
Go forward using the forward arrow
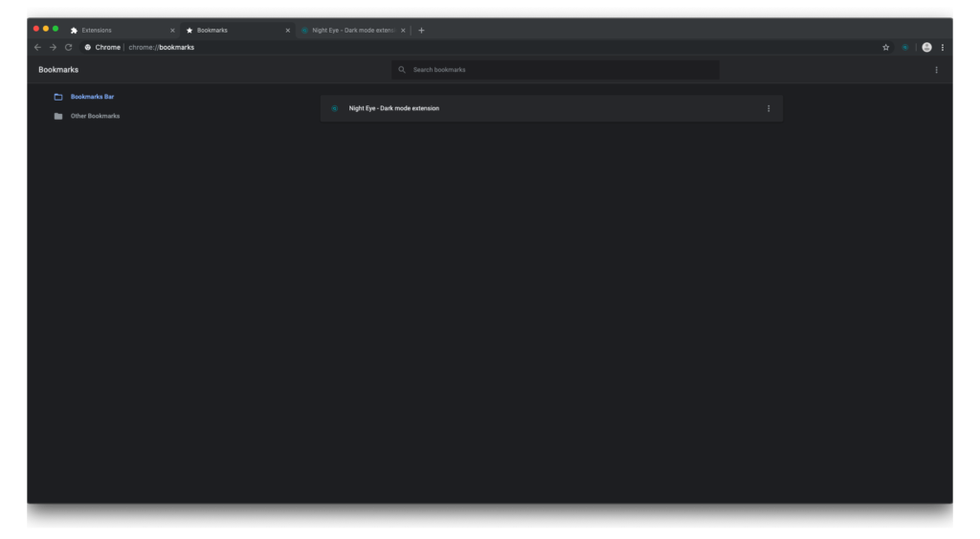tap(54, 48)
